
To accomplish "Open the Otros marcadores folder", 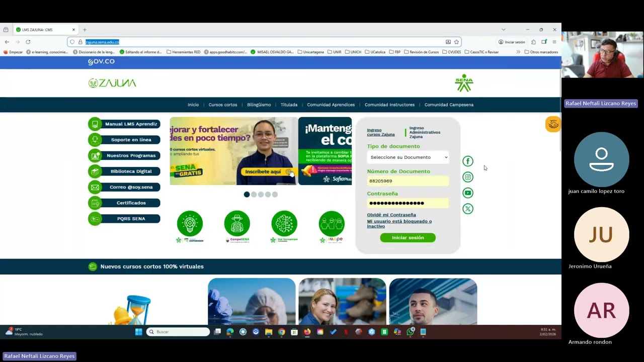I will pos(541,52).
